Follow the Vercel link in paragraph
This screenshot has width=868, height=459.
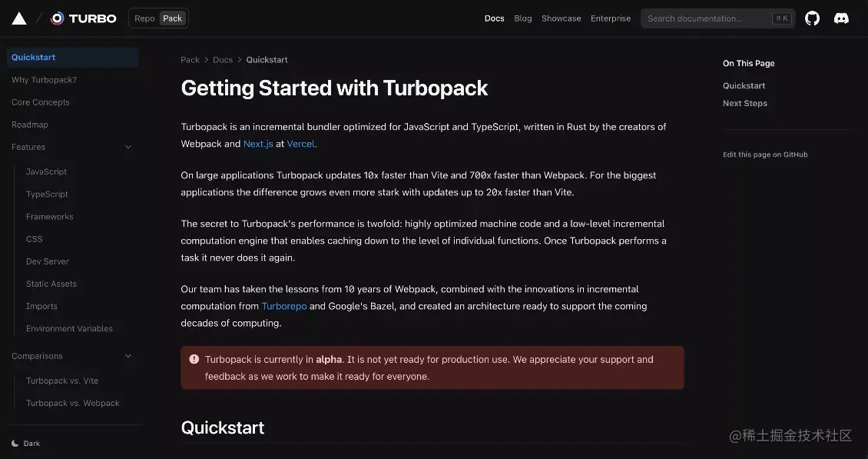point(300,144)
